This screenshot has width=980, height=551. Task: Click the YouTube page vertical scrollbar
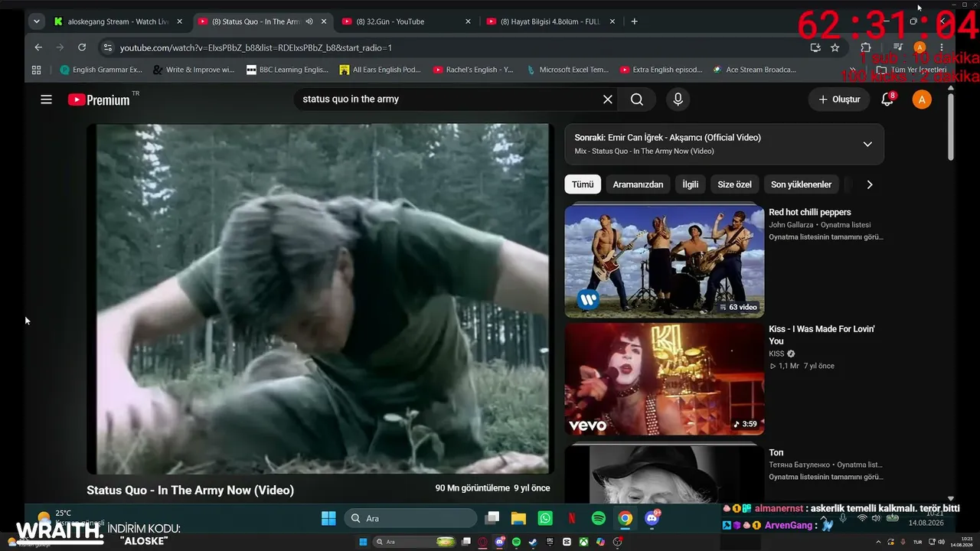tap(951, 126)
